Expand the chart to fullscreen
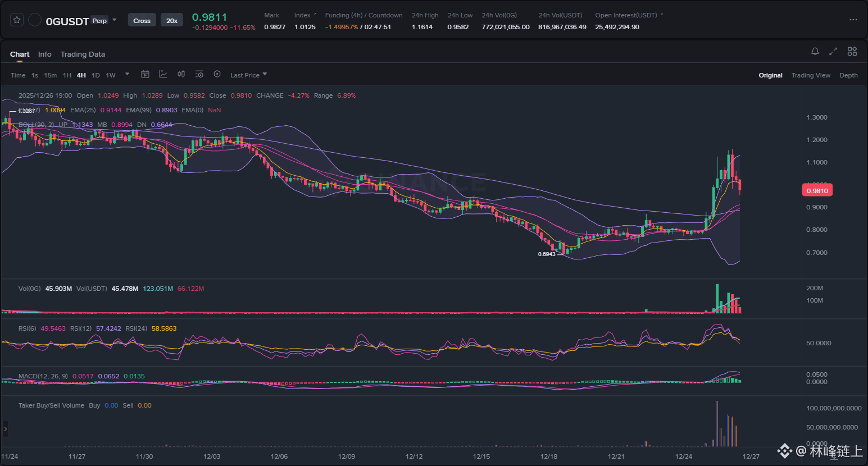868x466 pixels. [x=833, y=52]
